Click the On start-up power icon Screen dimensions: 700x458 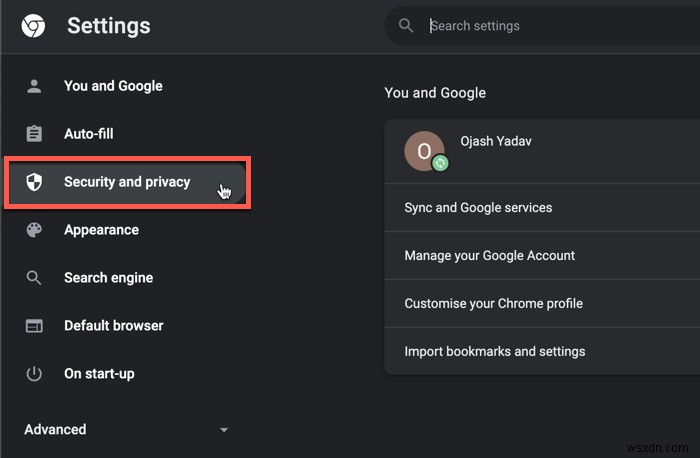click(x=34, y=374)
